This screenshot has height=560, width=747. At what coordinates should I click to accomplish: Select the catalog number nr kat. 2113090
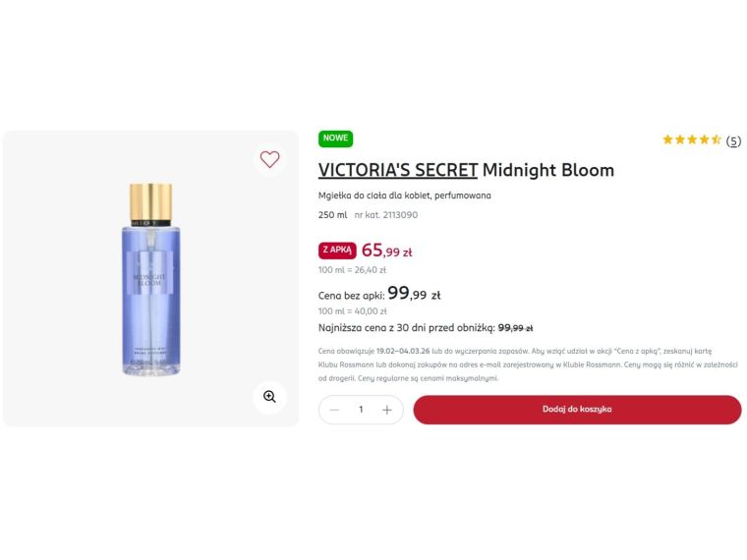click(x=386, y=215)
